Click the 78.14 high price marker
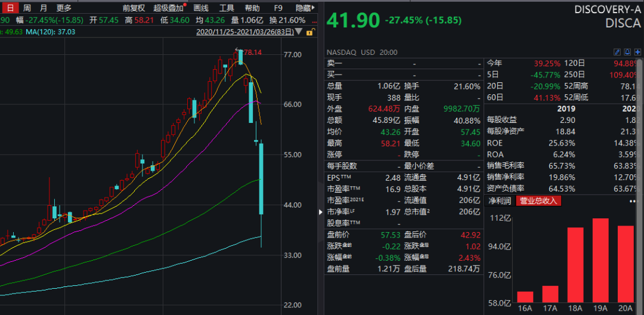Viewport: 644px width, 315px height. tap(253, 52)
